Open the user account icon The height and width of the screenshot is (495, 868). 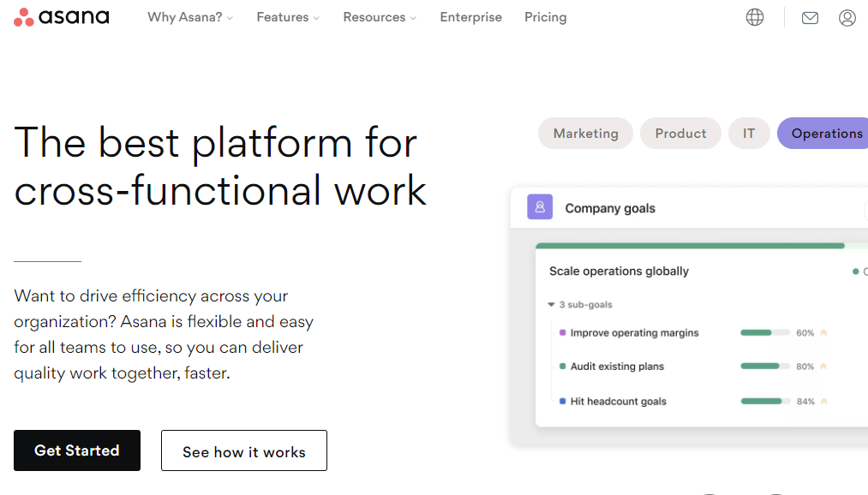pos(847,18)
